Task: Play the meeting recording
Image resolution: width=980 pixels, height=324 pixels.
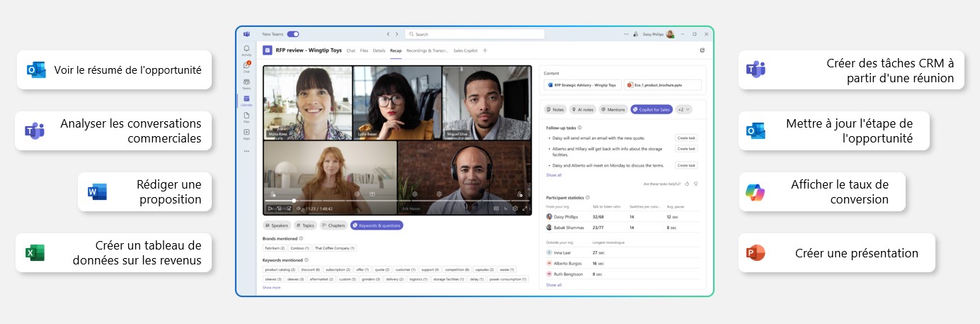Action: pyautogui.click(x=270, y=208)
